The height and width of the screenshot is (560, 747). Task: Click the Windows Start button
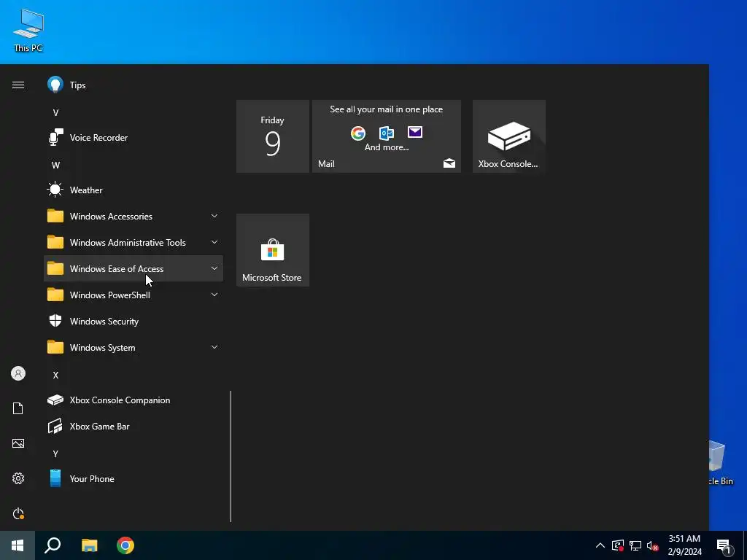point(18,545)
